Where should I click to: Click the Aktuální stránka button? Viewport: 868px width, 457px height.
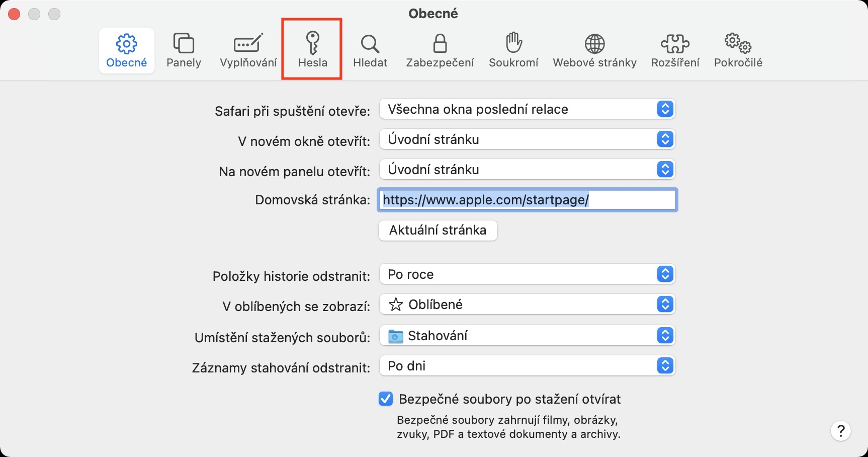tap(438, 231)
